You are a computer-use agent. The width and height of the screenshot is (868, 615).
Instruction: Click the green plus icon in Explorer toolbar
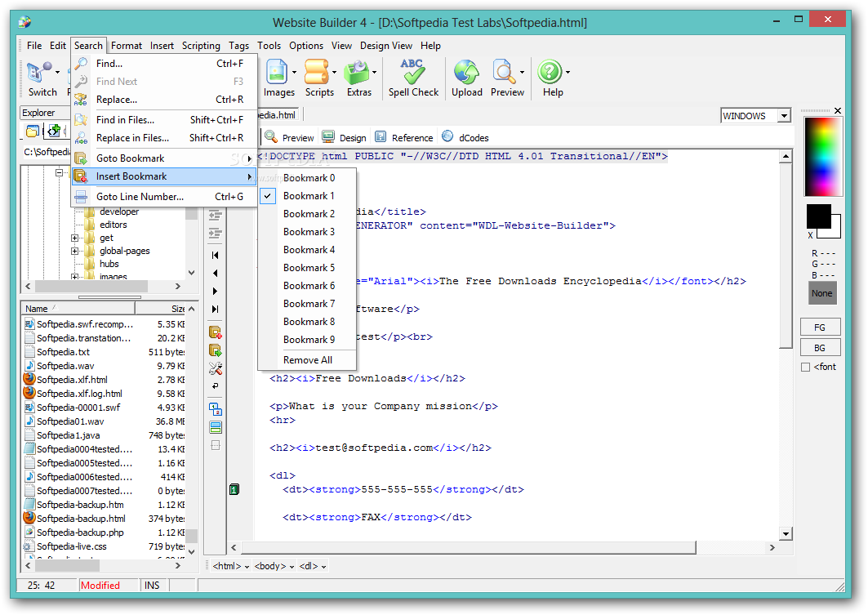point(54,131)
